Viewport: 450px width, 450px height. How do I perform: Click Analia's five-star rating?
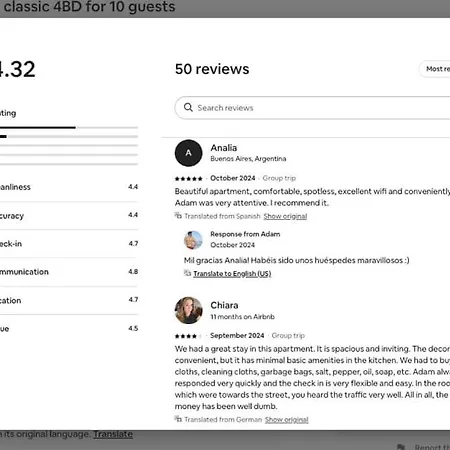188,178
